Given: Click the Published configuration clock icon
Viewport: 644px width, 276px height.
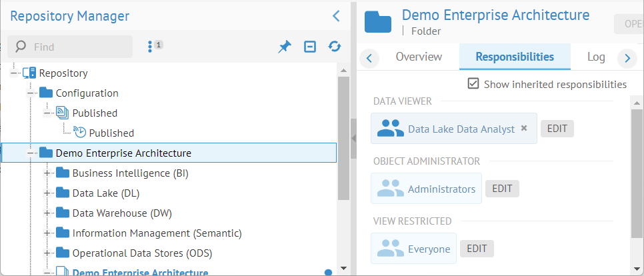Looking at the screenshot, I should 80,133.
